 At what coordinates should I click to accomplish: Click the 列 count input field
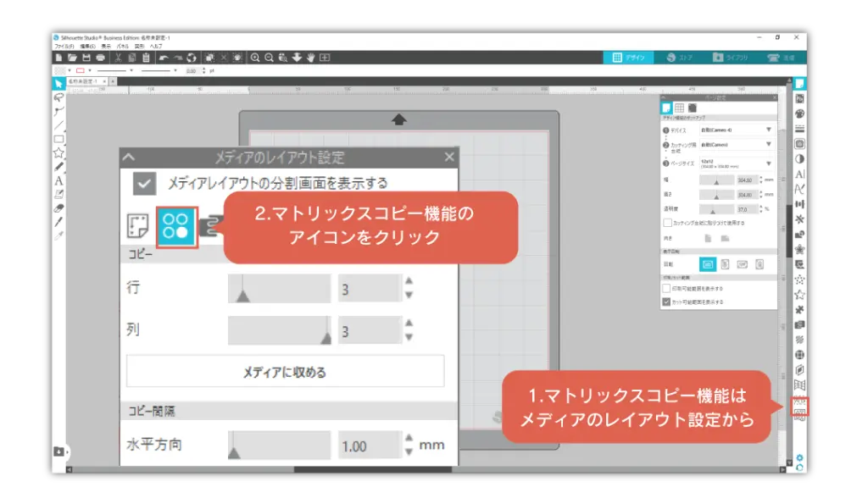[x=368, y=331]
